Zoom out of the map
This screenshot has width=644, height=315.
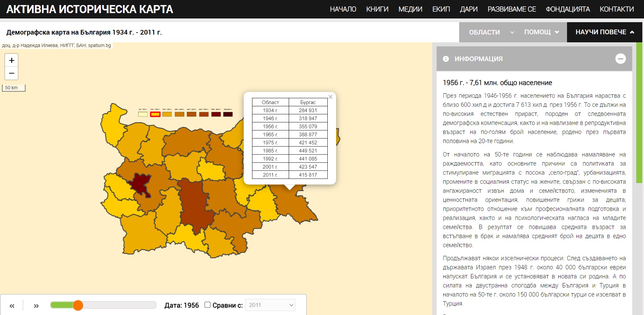click(11, 73)
